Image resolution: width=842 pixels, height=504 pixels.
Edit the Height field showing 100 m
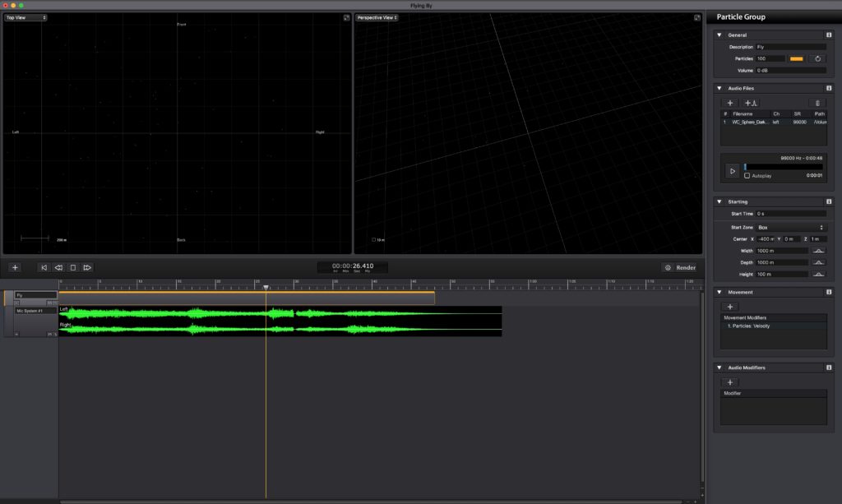781,275
